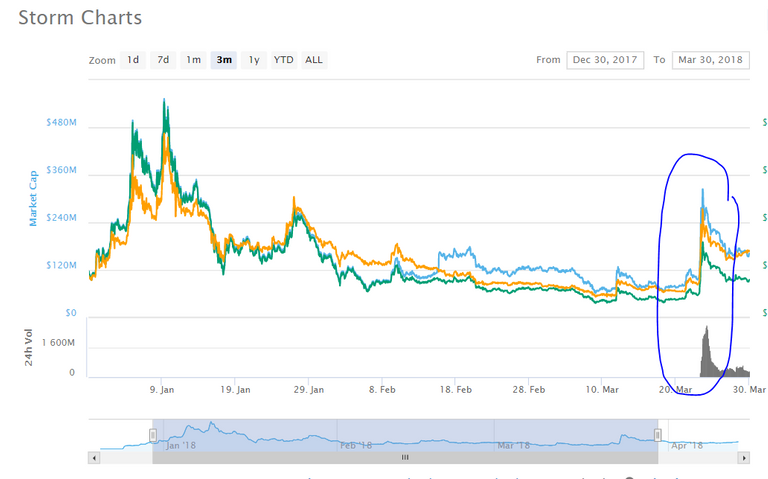Grab the right navigator range handle
Viewport: 768px width, 479px height.
(x=658, y=435)
